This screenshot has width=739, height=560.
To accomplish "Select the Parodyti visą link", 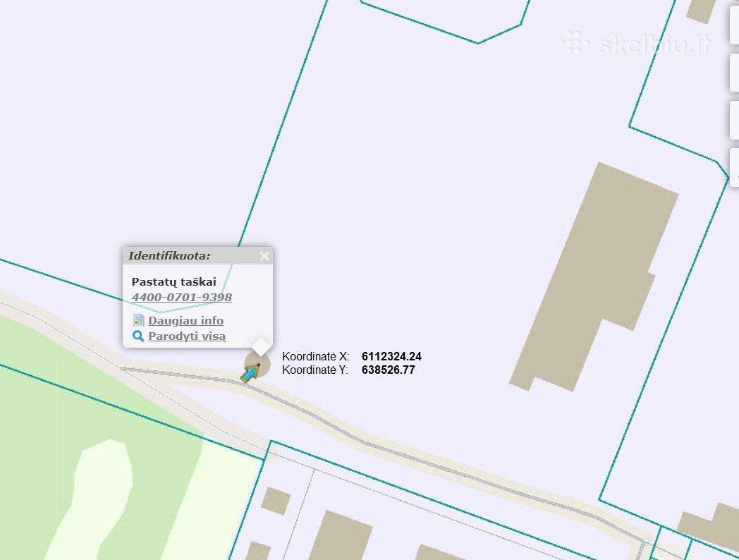I will (187, 336).
